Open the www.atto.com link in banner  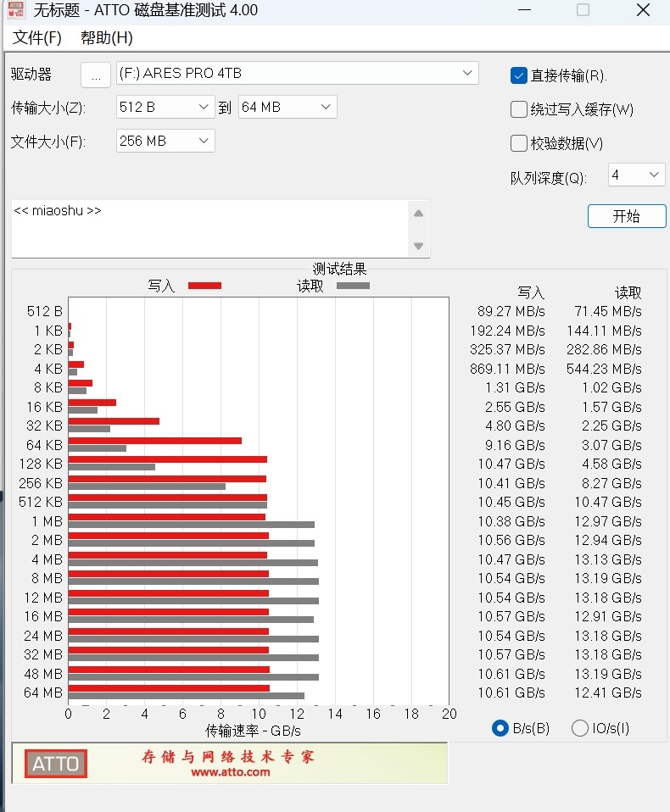pos(231,772)
